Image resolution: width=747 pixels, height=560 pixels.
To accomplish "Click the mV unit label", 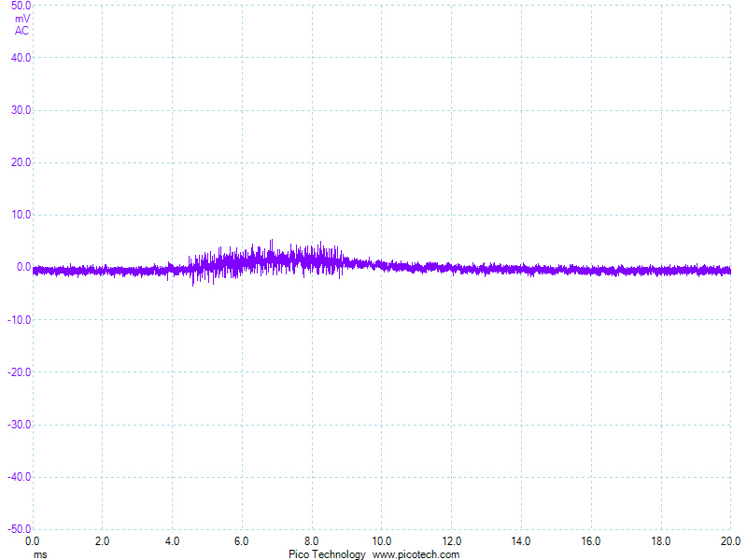I will tap(22, 19).
